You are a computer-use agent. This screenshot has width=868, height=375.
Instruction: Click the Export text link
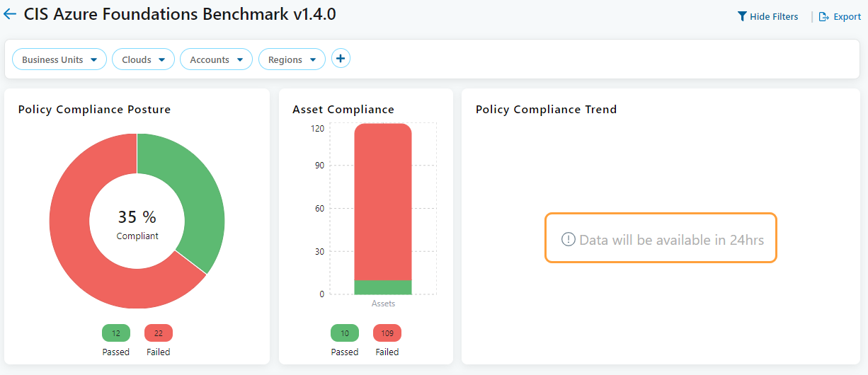pyautogui.click(x=847, y=16)
